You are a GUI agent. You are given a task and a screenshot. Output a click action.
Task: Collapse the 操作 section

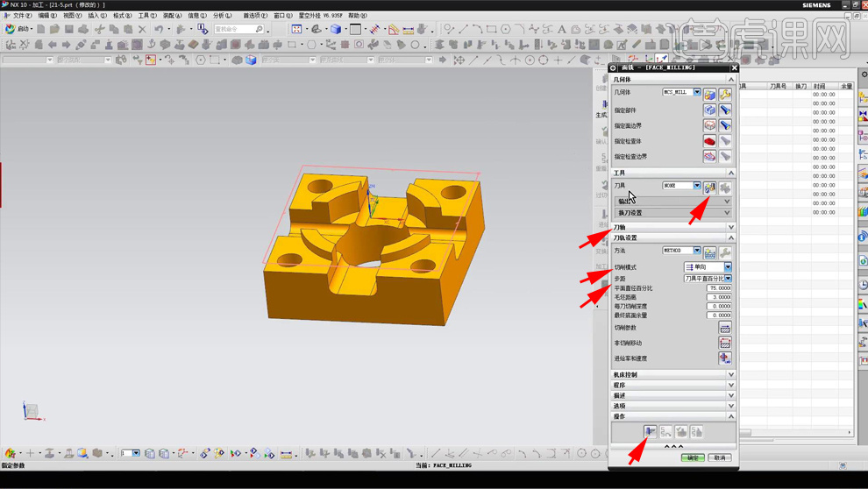click(673, 416)
